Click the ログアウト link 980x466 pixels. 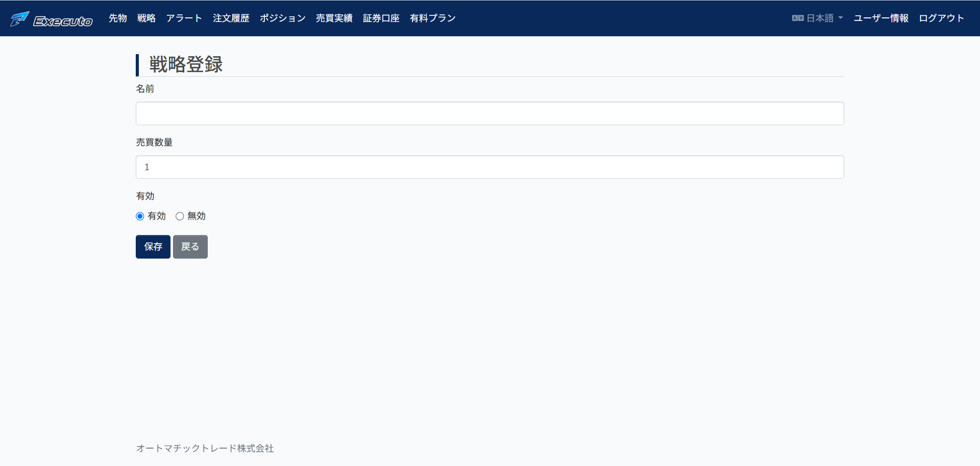942,18
